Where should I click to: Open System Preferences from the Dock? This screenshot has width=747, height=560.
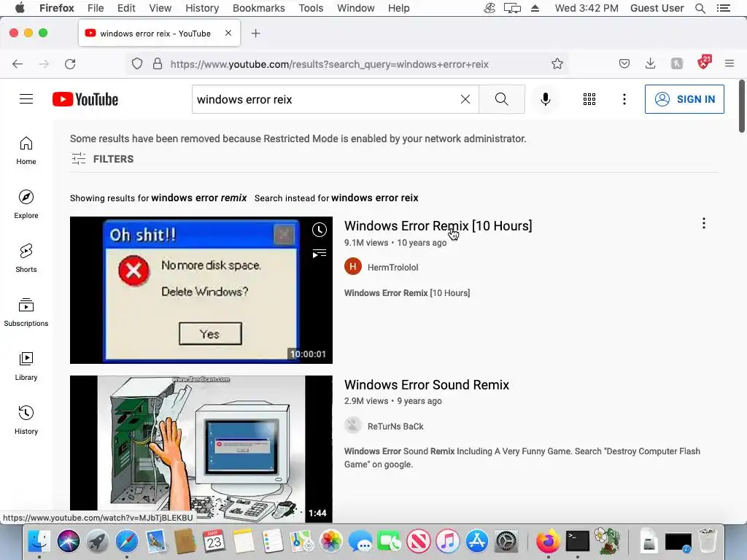(x=506, y=542)
